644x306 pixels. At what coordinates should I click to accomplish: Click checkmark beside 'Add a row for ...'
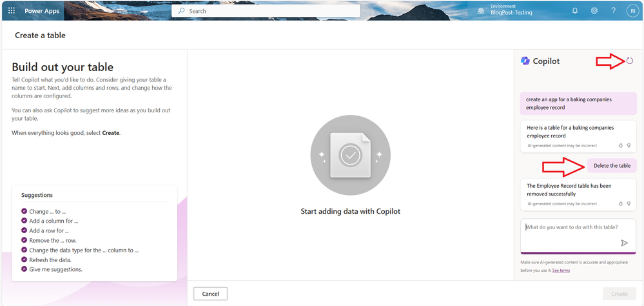[x=24, y=230]
